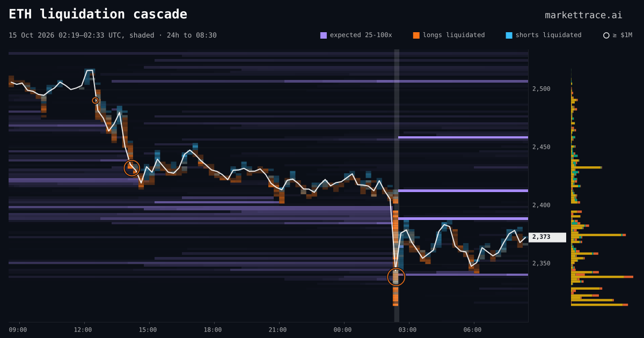This screenshot has height=338, width=644.
Task: Click the "longs liquidated" legend label
Action: click(x=453, y=35)
